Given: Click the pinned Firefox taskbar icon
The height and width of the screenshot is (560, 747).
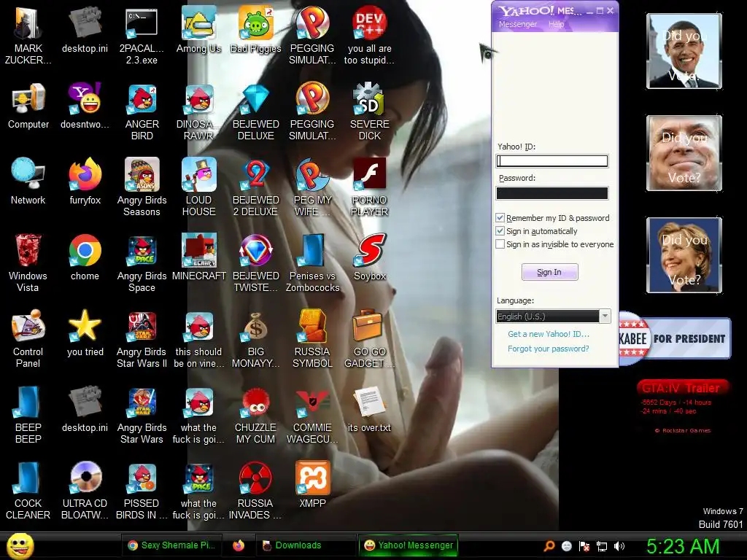Looking at the screenshot, I should coord(239,545).
